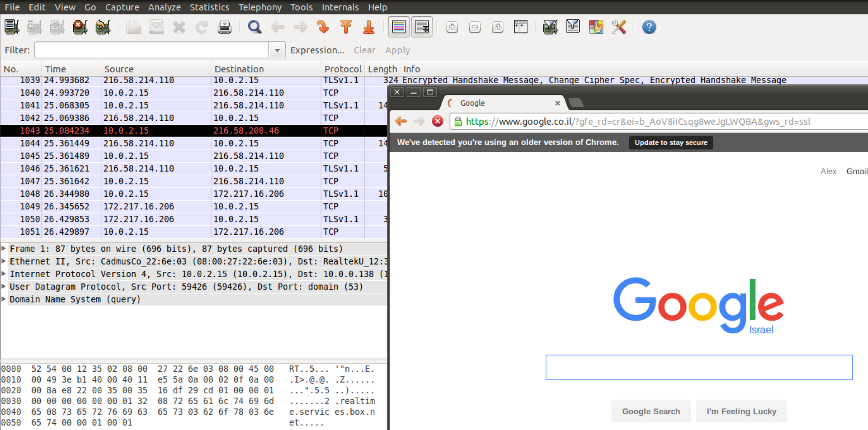The height and width of the screenshot is (430, 868).
Task: Toggle auto scroll in live capture
Action: pos(422,27)
